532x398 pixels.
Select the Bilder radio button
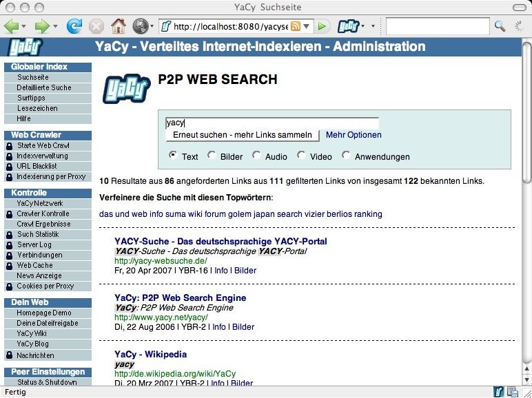212,155
